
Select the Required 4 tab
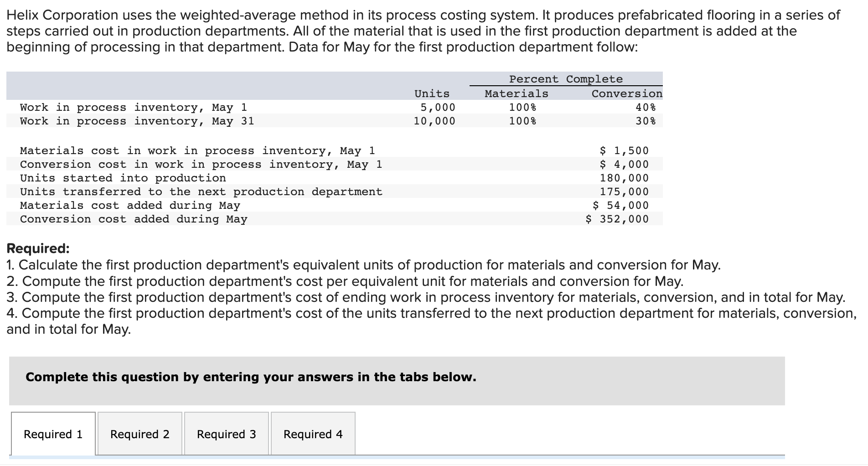coord(312,434)
